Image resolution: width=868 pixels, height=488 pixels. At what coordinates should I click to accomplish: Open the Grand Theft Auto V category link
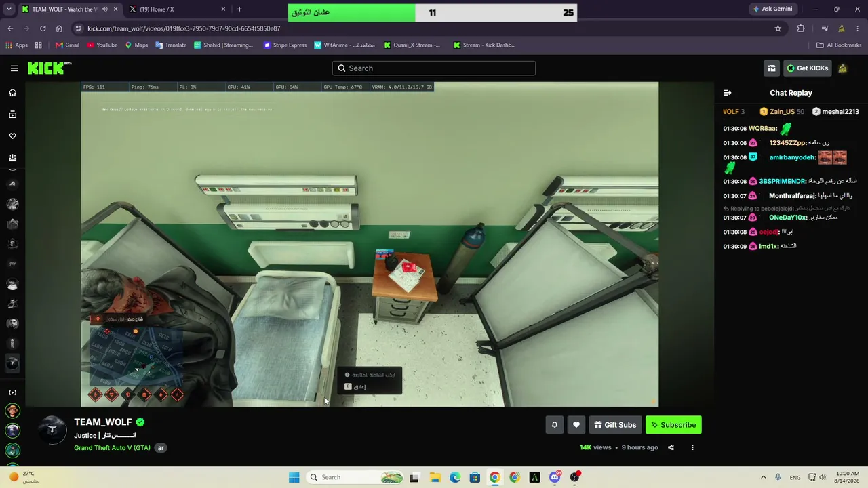pyautogui.click(x=112, y=448)
